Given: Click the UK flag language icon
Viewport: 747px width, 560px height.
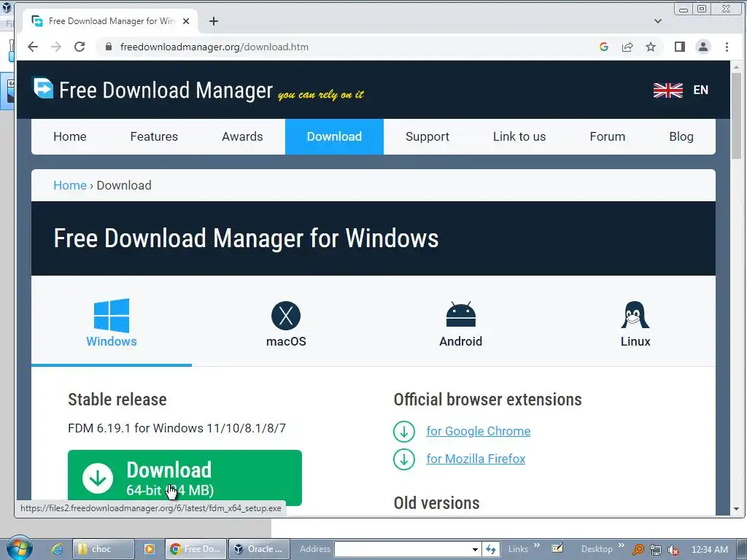Looking at the screenshot, I should click(668, 90).
